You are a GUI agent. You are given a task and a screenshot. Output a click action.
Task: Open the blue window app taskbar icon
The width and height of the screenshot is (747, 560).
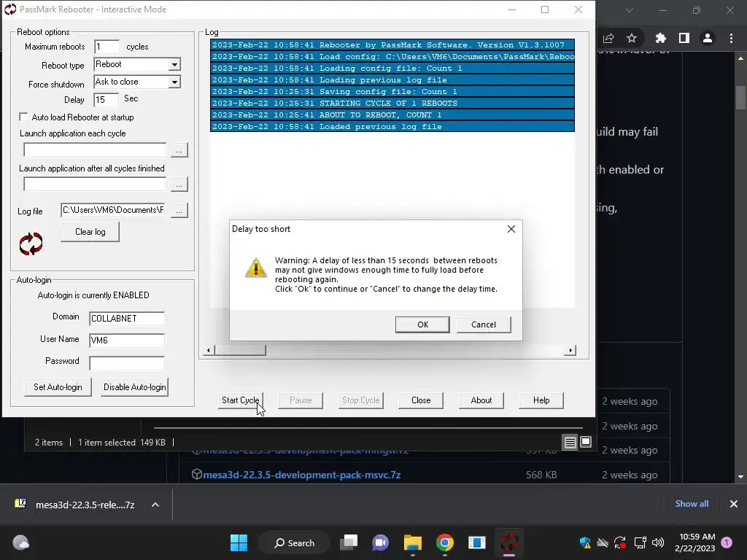[x=476, y=542]
